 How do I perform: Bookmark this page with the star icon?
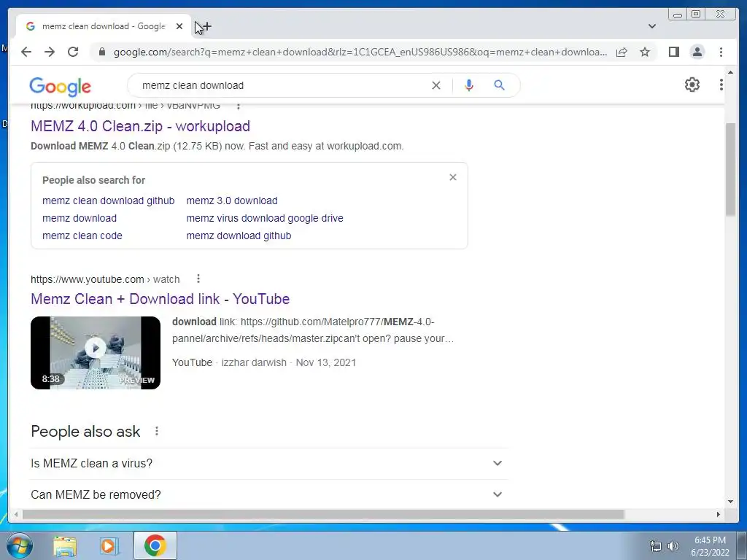pos(645,52)
